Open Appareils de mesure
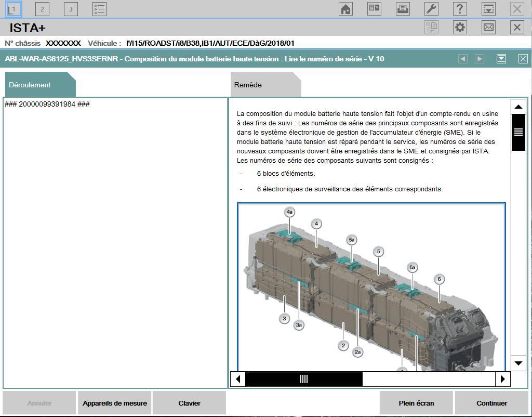The width and height of the screenshot is (532, 417). (115, 403)
